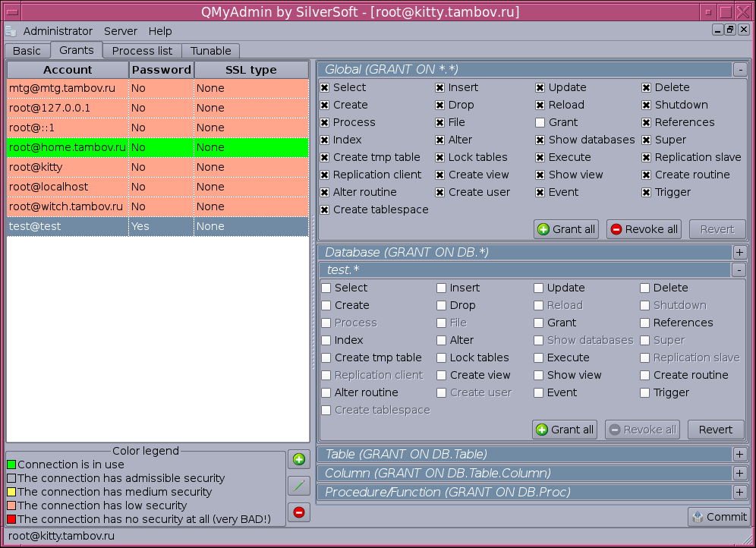
Task: Click Revert in the test.* section
Action: click(715, 430)
